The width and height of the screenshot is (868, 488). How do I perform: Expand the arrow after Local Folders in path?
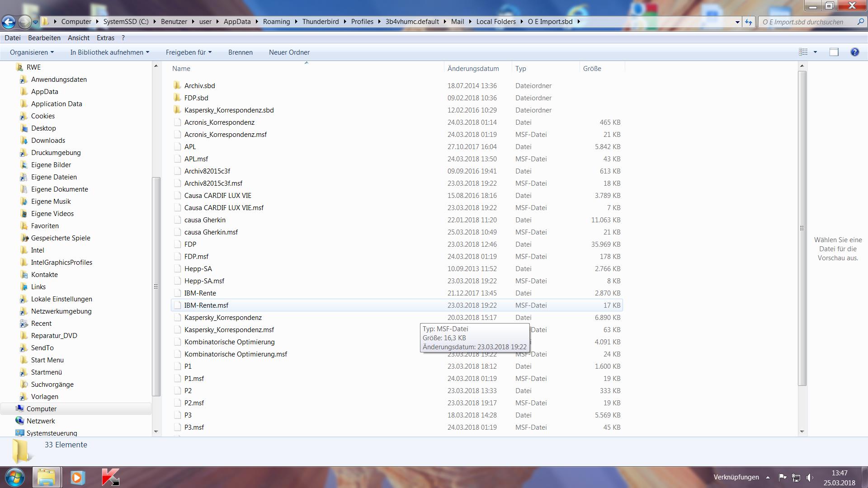522,22
